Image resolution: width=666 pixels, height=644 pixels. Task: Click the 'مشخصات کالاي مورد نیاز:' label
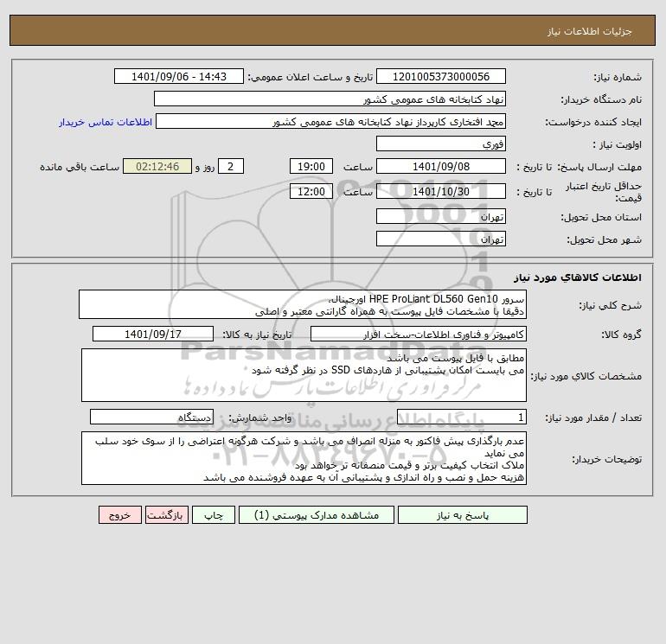pyautogui.click(x=586, y=376)
